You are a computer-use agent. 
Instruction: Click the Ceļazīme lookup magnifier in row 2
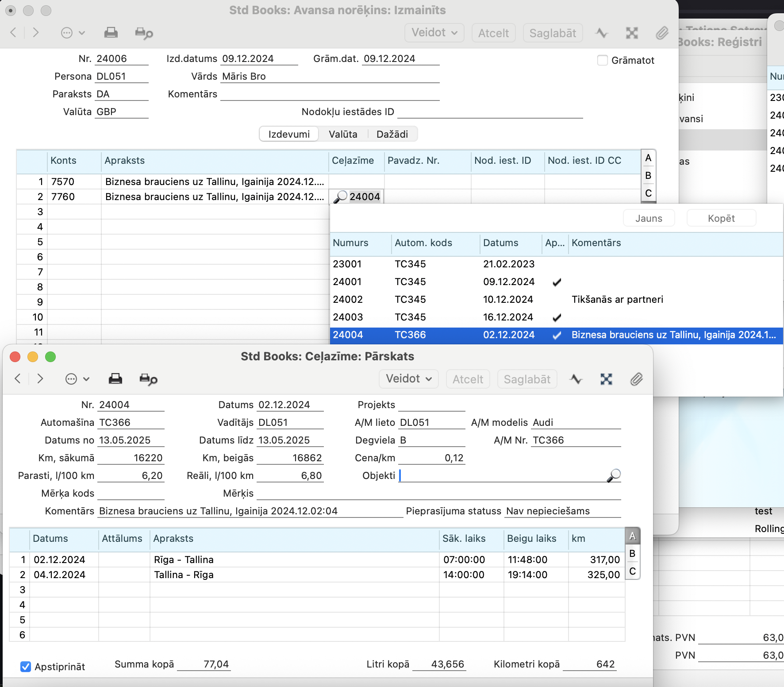pos(340,197)
